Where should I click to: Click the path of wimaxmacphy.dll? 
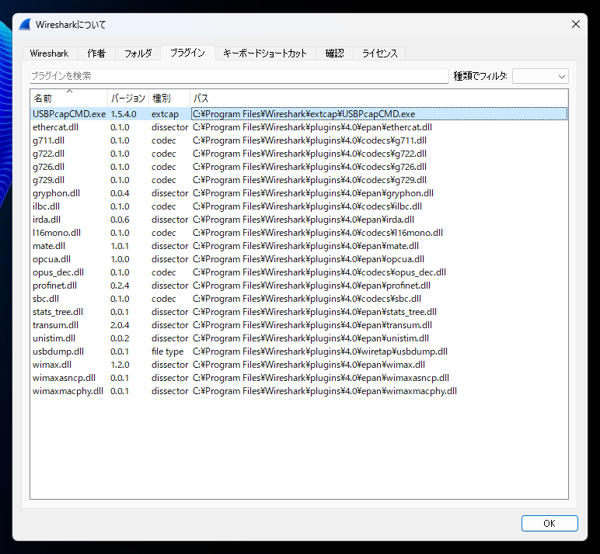pyautogui.click(x=324, y=391)
